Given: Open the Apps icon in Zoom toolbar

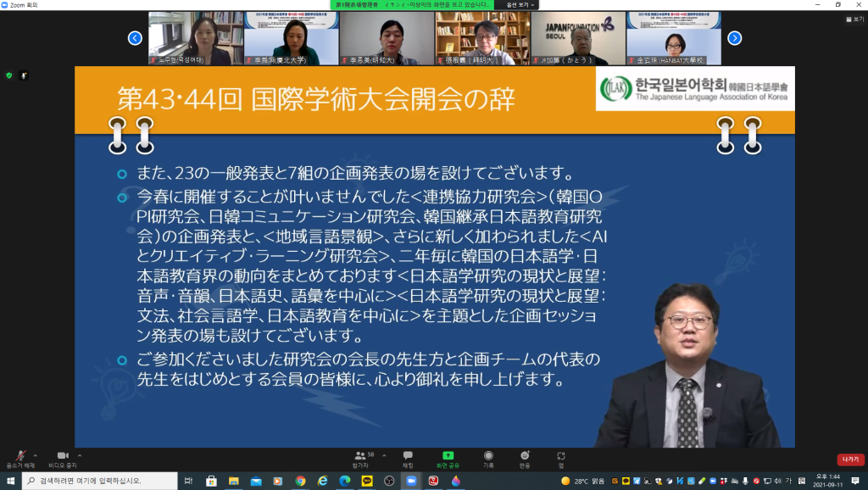Looking at the screenshot, I should coord(561,458).
